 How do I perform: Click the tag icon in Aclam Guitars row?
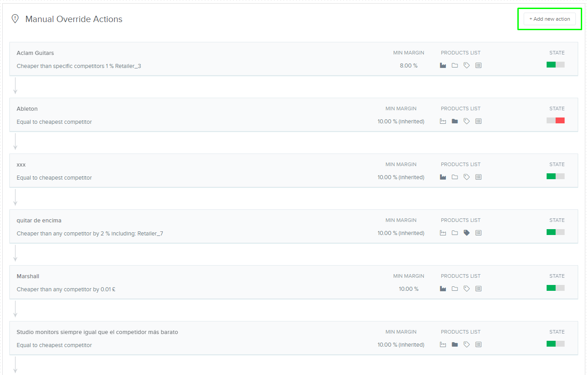pos(467,65)
